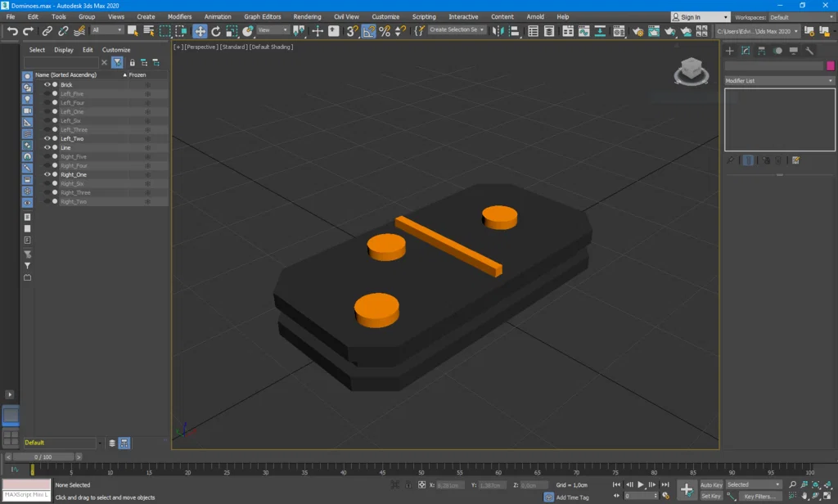Click the Undo arrow icon
The height and width of the screenshot is (504, 838).
[x=12, y=31]
